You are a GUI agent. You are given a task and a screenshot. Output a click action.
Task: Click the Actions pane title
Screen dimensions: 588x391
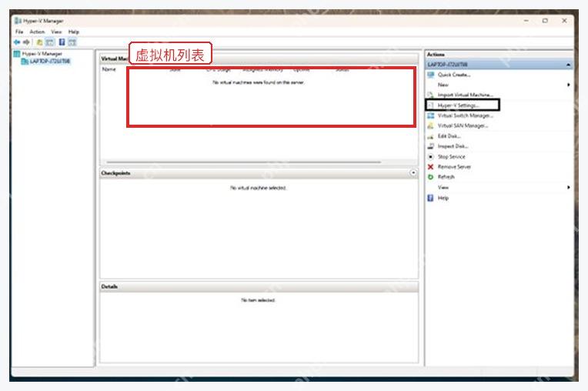tap(436, 55)
